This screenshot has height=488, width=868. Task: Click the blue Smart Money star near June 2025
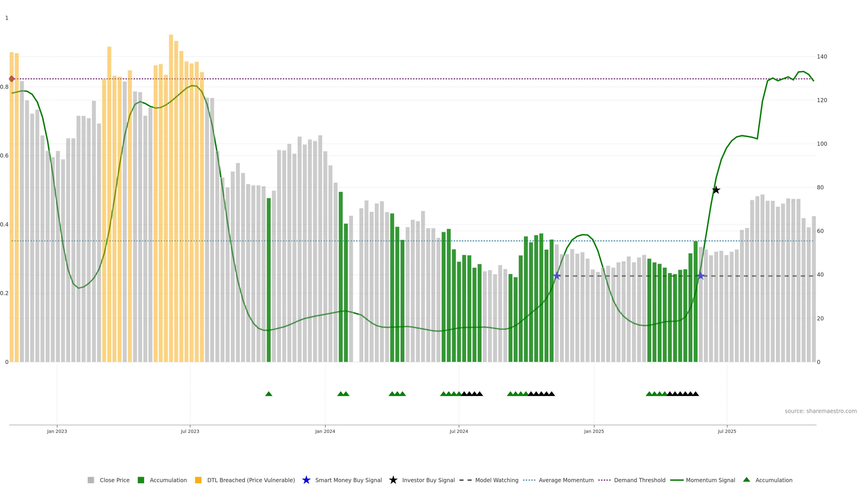[701, 276]
